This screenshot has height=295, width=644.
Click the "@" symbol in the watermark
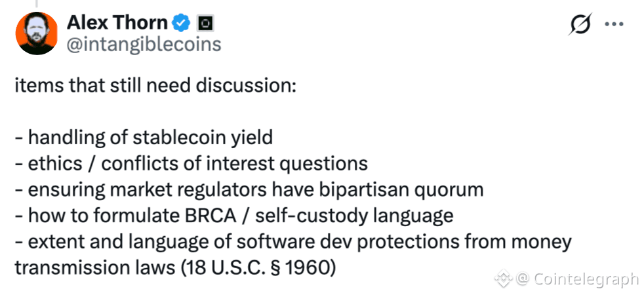522,279
